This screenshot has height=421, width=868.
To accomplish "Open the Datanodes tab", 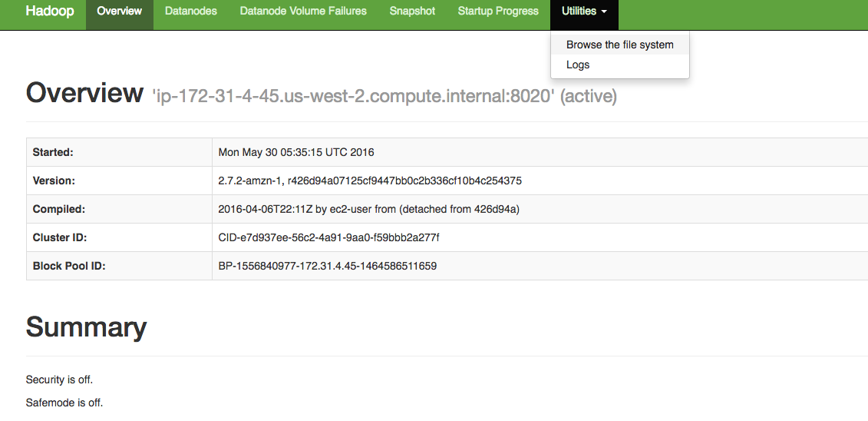I will pyautogui.click(x=190, y=12).
